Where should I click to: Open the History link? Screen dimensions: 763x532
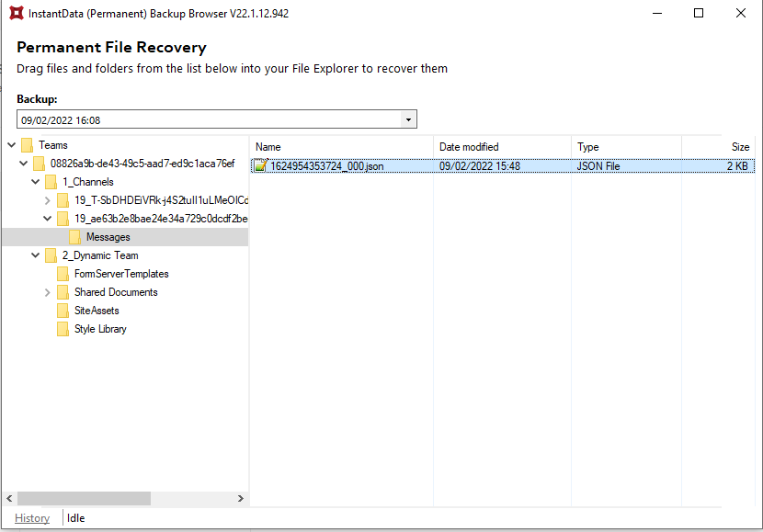[32, 518]
